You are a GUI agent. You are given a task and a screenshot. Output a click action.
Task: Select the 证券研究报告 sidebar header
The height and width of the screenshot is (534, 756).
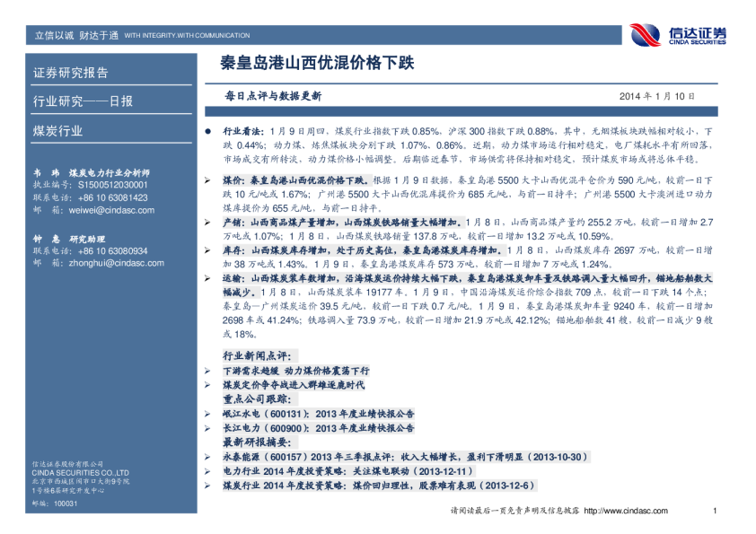tap(71, 73)
